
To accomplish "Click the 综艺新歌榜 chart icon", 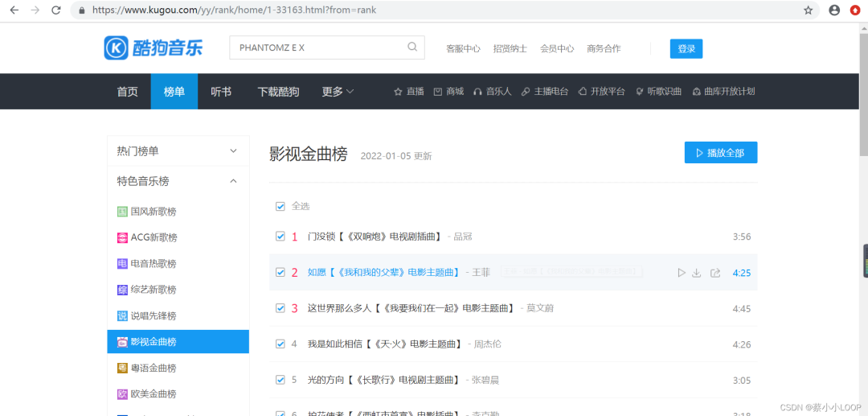I will point(122,290).
